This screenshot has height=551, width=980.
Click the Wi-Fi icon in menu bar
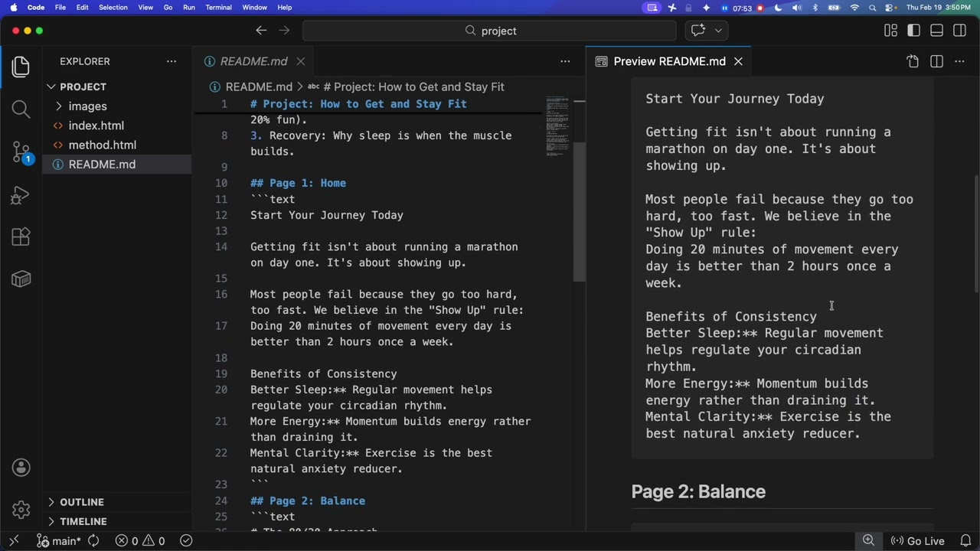pos(854,8)
